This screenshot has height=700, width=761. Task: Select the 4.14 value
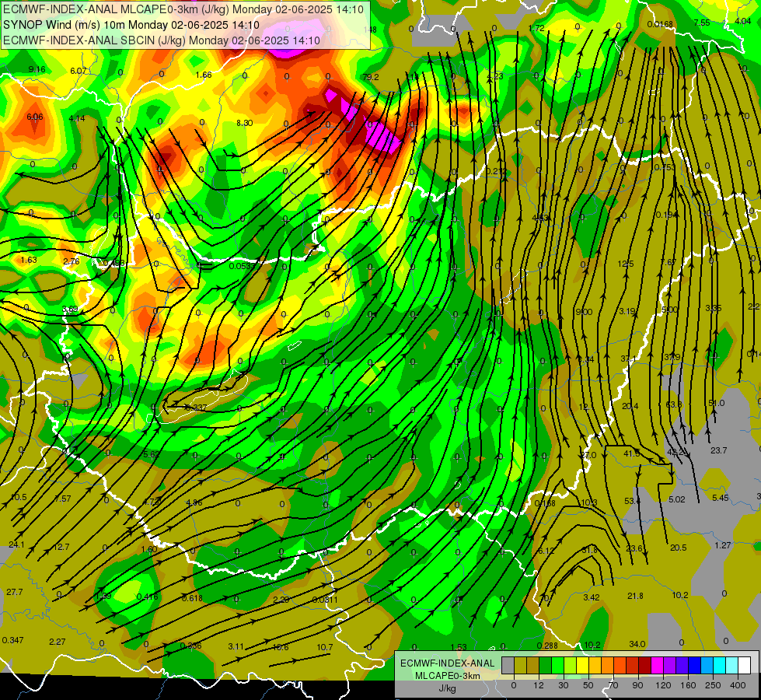[x=77, y=118]
